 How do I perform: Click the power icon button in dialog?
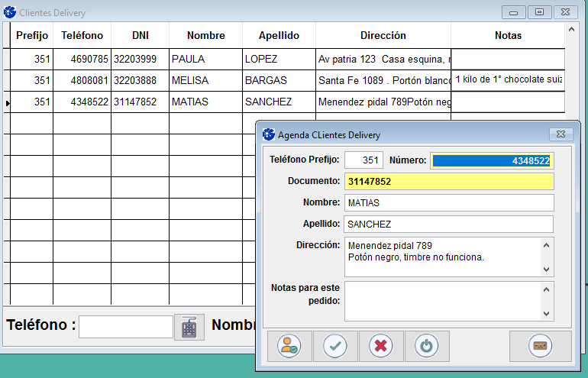point(426,346)
